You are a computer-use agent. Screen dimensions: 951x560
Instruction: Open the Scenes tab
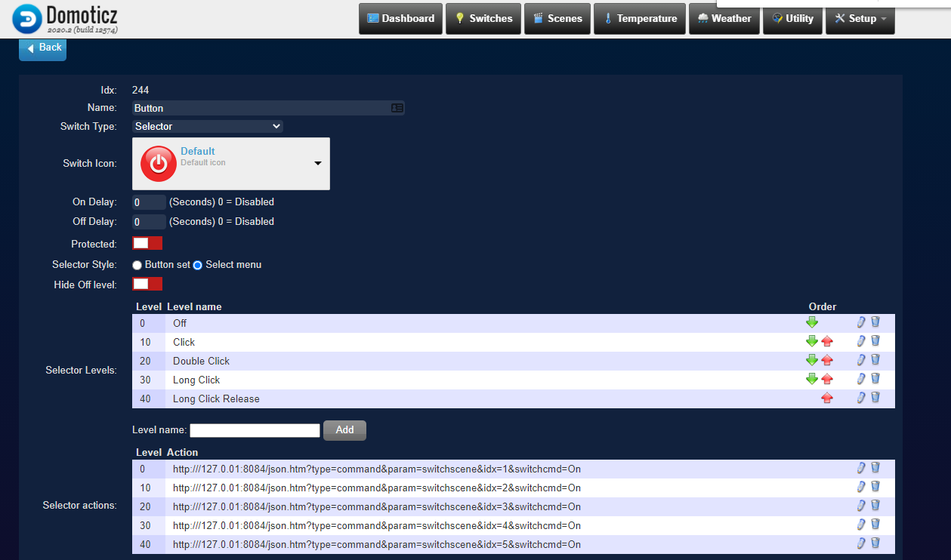tap(557, 19)
